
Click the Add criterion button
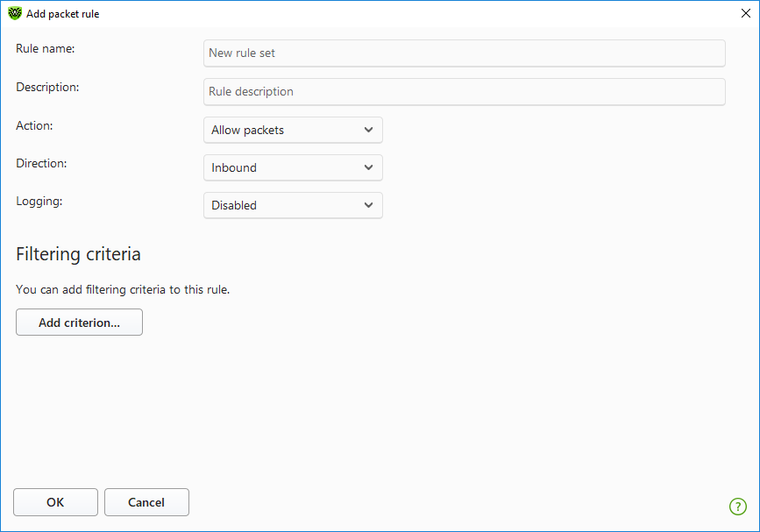tap(79, 323)
